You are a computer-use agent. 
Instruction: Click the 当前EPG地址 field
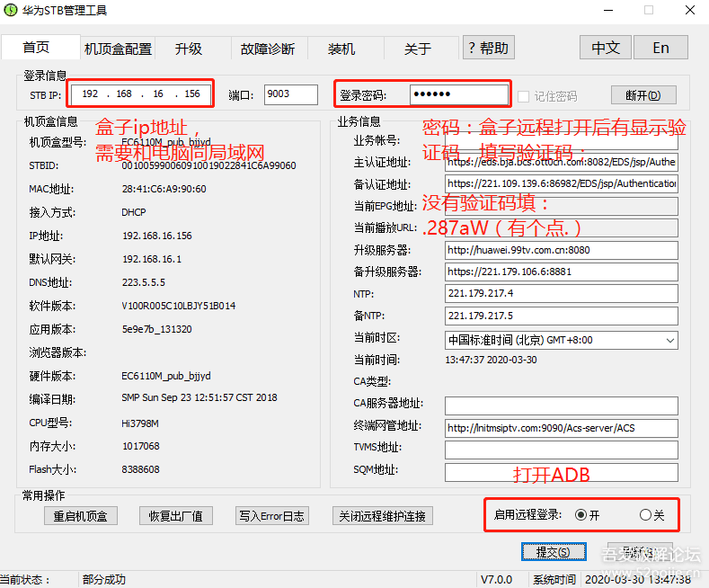point(561,206)
